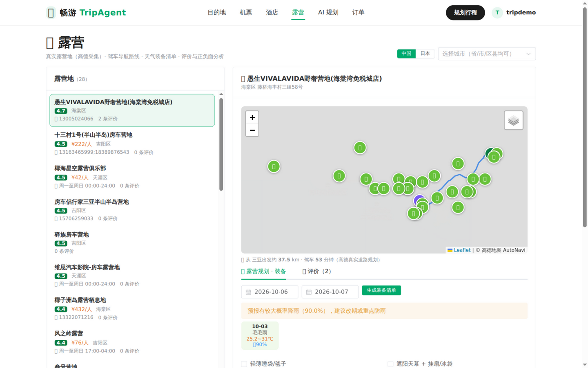The width and height of the screenshot is (588, 368).
Task: Switch to the 露营规划 · 装备 tab
Action: (x=263, y=272)
